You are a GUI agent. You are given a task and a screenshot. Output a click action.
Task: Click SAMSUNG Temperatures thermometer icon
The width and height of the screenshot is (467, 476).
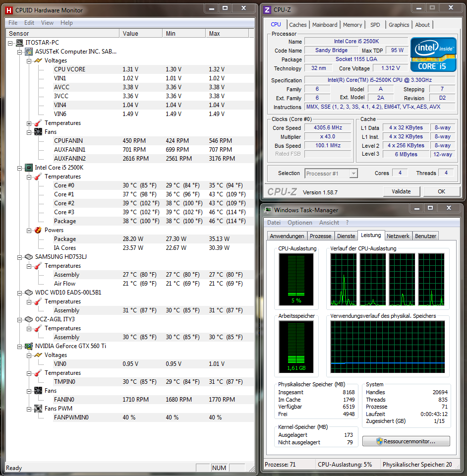38,266
